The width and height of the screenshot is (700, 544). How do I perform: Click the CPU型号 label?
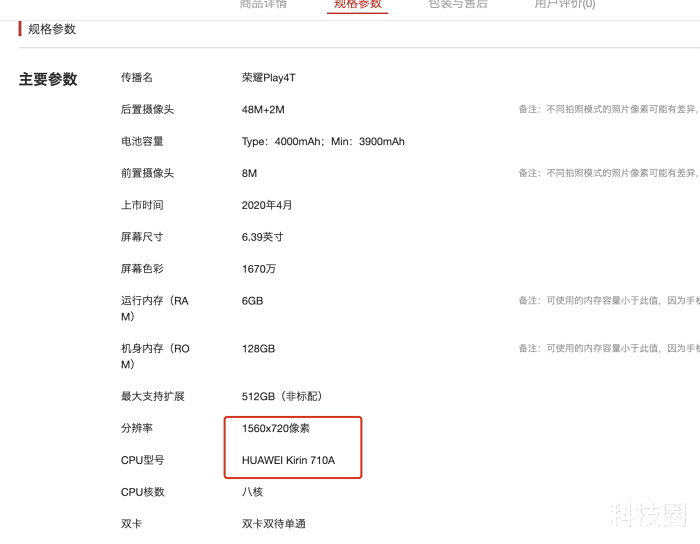click(142, 460)
